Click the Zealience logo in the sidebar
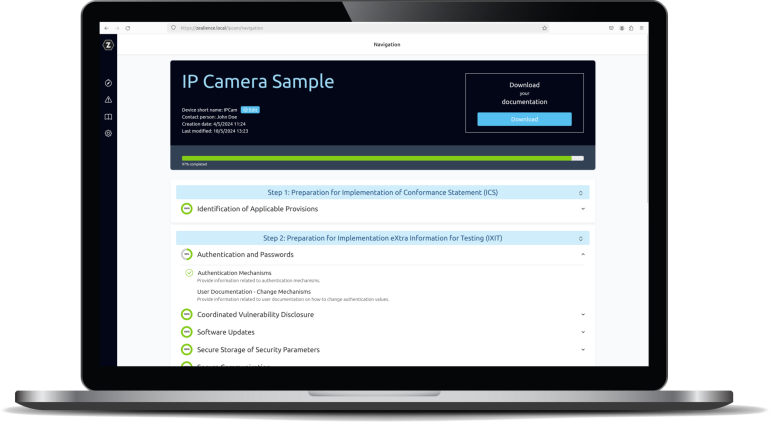Viewport: 770px width, 422px height. [x=108, y=45]
